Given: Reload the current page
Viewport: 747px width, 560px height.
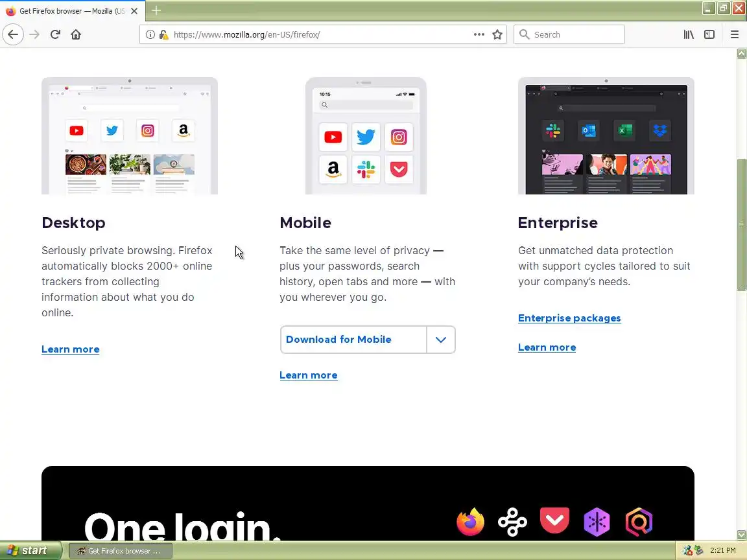Looking at the screenshot, I should (x=55, y=34).
